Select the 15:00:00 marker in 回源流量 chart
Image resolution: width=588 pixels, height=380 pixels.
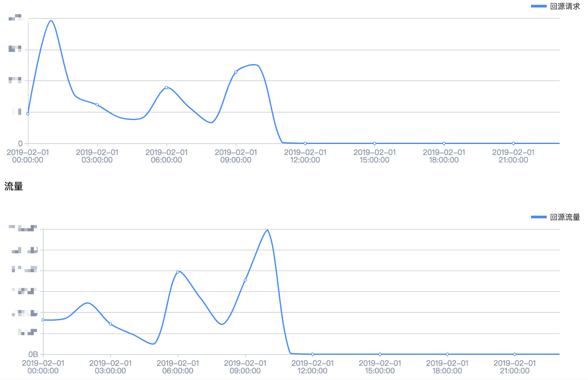pos(380,354)
